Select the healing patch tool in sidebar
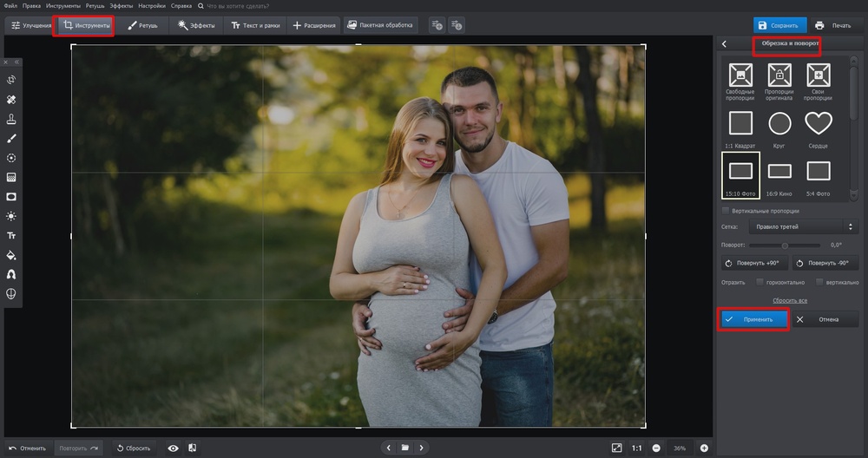 (x=12, y=99)
